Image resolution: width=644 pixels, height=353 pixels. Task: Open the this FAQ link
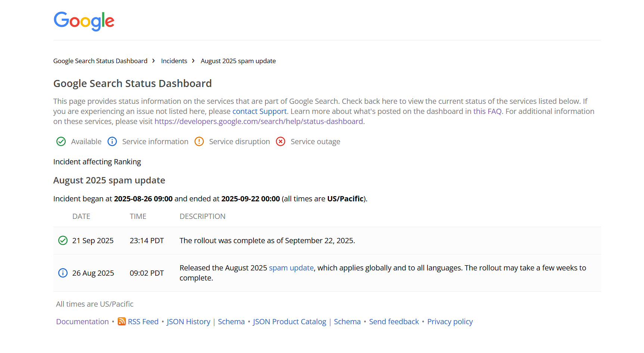[x=487, y=111]
